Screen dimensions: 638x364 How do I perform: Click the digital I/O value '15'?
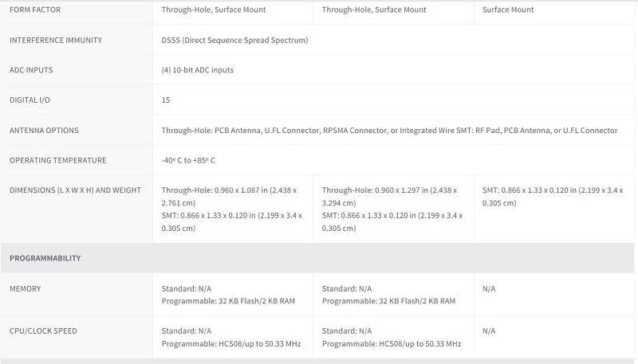click(165, 100)
